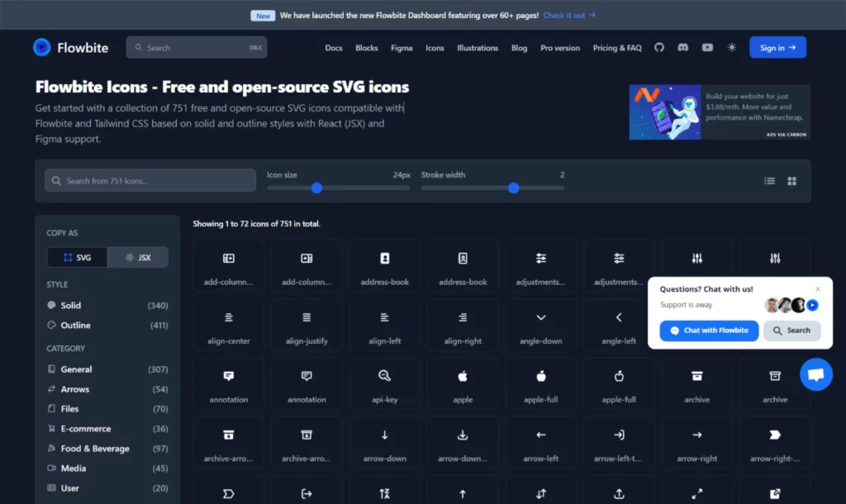Viewport: 846px width, 504px height.
Task: Click Search button in chat popup
Action: coord(791,330)
